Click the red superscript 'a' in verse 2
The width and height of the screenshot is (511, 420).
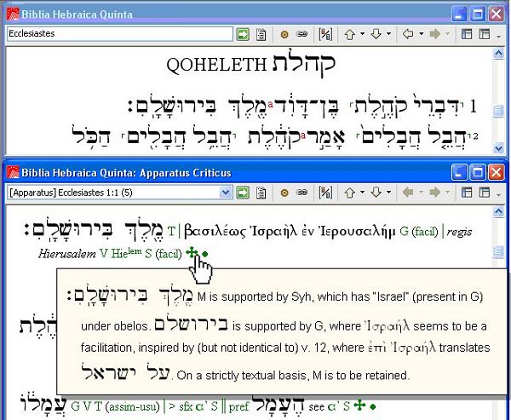[x=302, y=135]
